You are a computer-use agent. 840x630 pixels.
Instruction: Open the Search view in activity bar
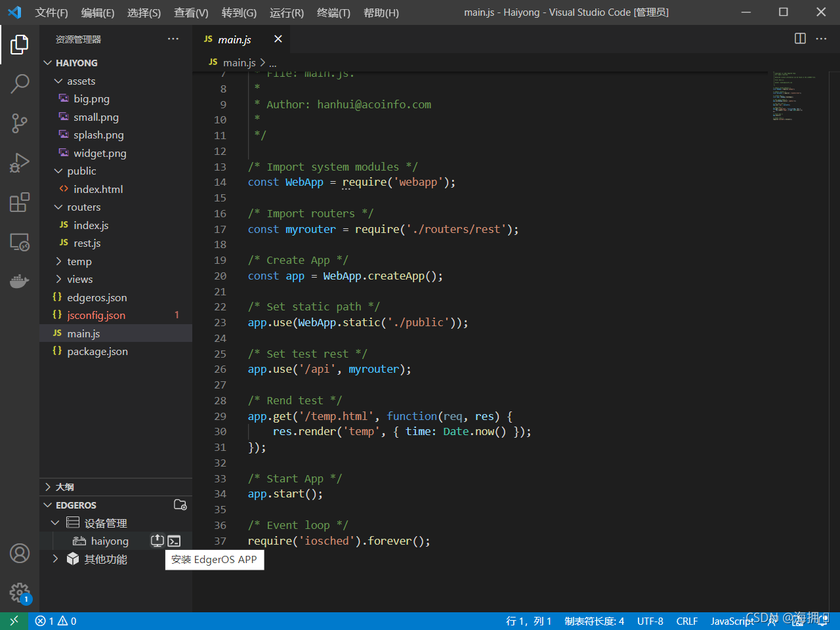click(x=20, y=83)
